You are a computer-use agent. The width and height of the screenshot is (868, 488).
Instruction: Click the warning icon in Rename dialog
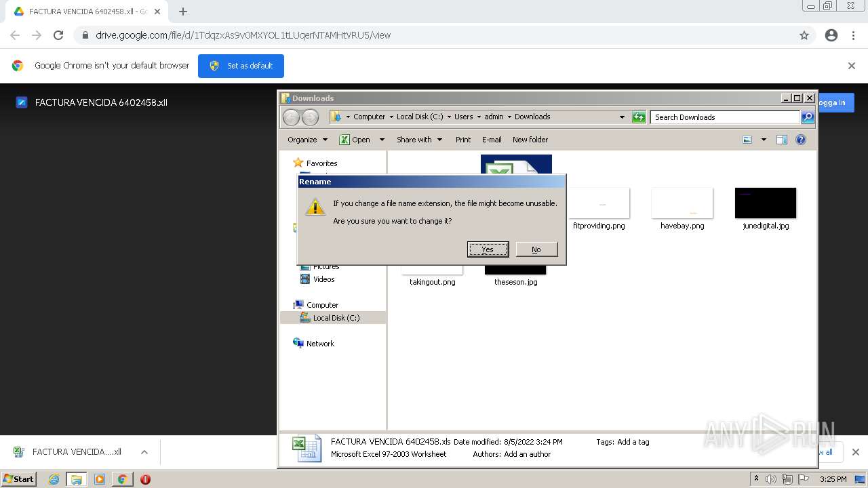315,207
